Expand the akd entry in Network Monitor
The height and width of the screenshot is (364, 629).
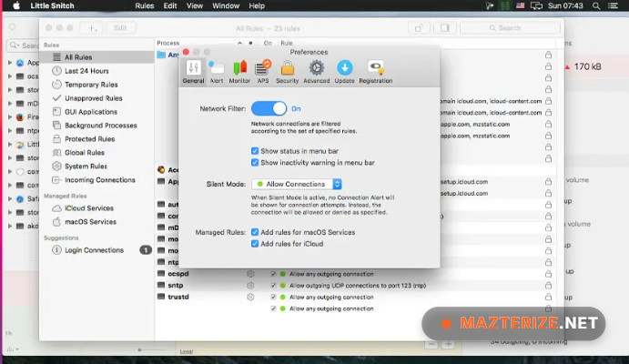[10, 226]
